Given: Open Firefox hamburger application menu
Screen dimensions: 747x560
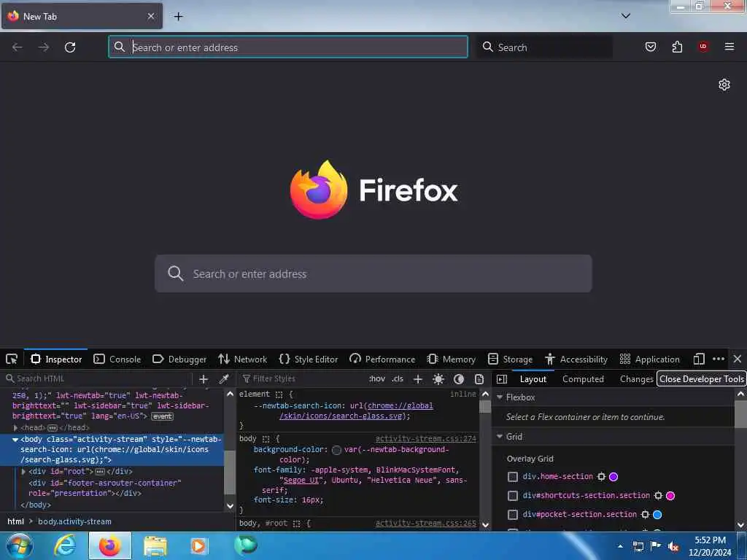Looking at the screenshot, I should [x=729, y=47].
